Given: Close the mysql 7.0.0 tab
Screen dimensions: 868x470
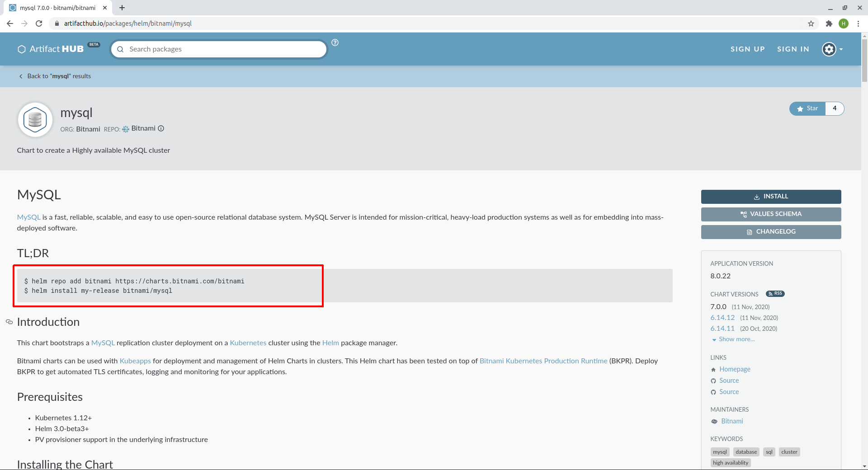Looking at the screenshot, I should (x=105, y=8).
